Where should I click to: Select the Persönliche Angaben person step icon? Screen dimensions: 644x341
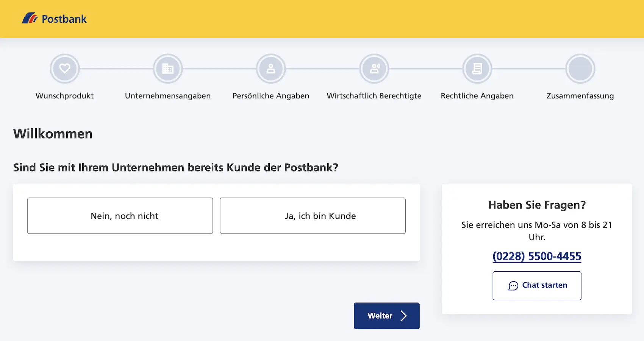[271, 69]
